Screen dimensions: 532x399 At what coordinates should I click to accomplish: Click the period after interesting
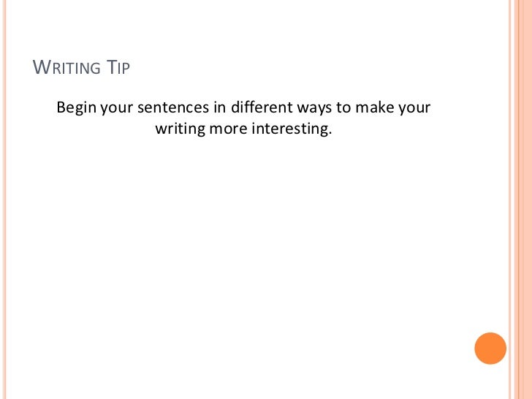[330, 133]
